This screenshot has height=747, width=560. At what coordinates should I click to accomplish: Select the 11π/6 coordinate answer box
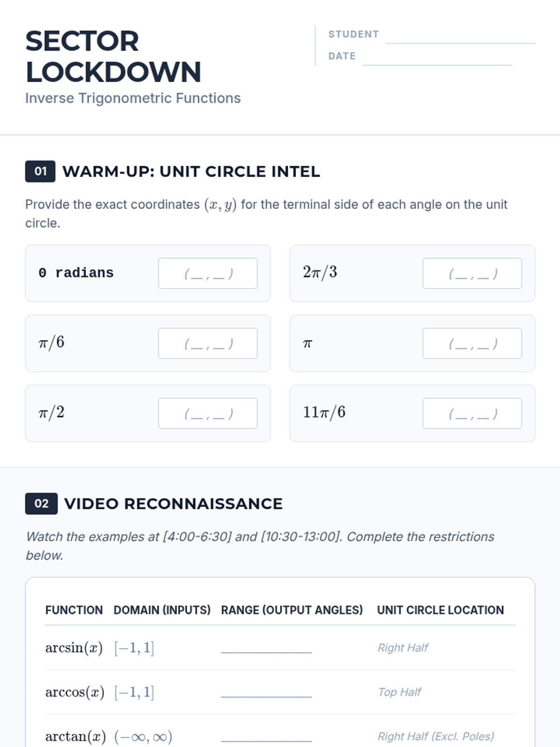(x=472, y=413)
